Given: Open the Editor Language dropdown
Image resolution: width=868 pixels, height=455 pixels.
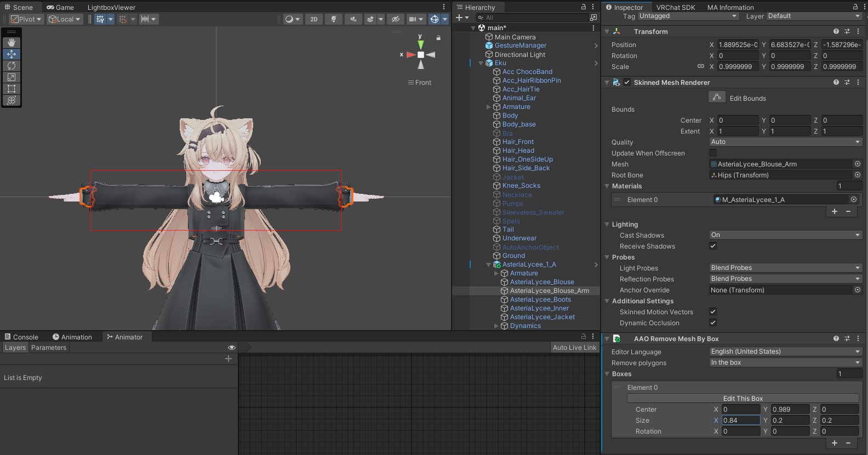Looking at the screenshot, I should coord(786,352).
